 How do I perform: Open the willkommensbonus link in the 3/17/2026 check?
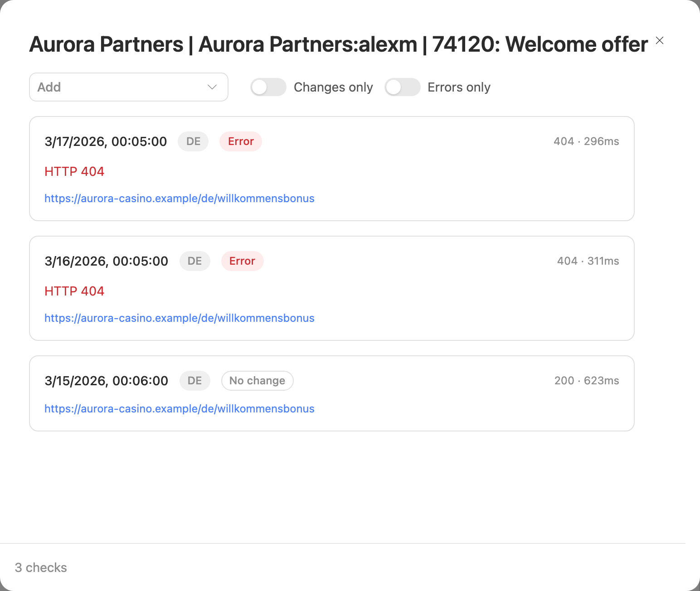click(x=180, y=199)
